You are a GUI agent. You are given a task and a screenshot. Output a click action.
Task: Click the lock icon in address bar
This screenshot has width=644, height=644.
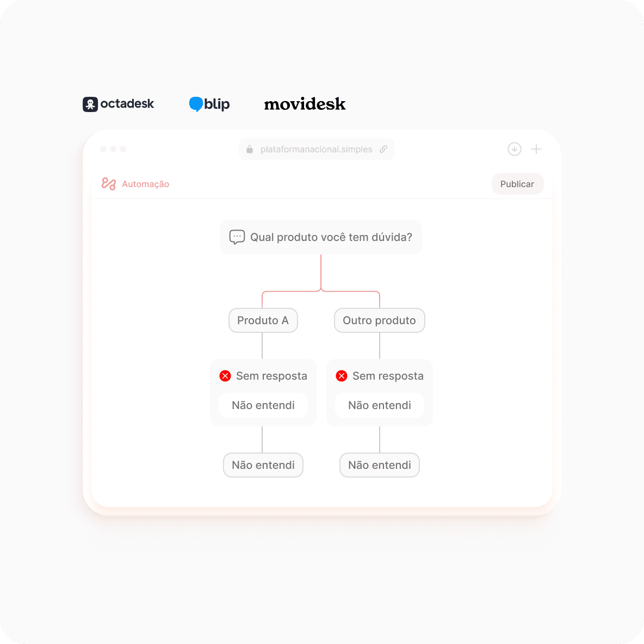(x=249, y=149)
